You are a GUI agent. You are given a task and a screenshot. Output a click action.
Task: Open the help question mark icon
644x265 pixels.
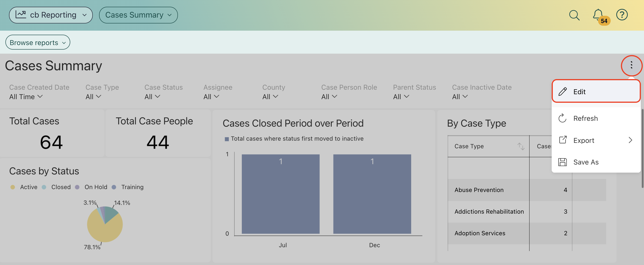click(x=621, y=15)
